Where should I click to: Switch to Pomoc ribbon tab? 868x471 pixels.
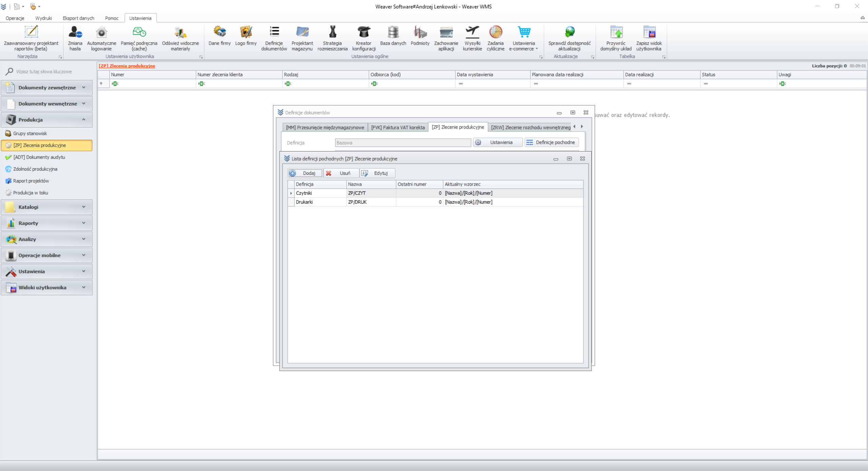112,18
